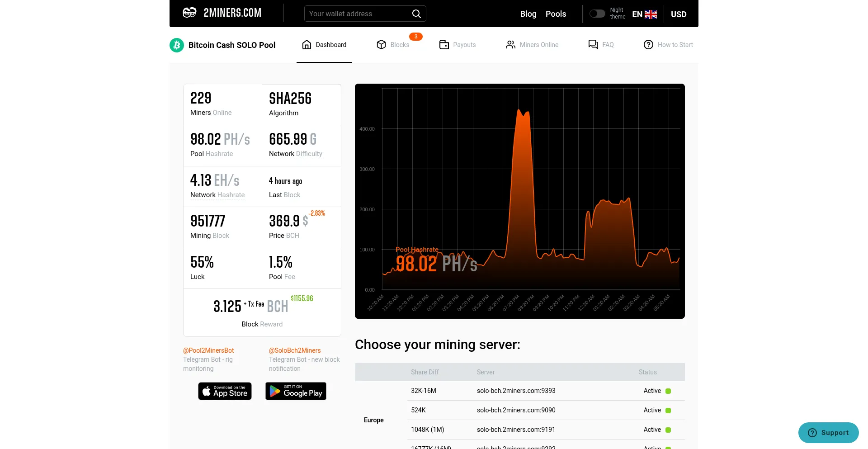Image resolution: width=868 pixels, height=449 pixels.
Task: Open the Pools link
Action: pos(556,14)
